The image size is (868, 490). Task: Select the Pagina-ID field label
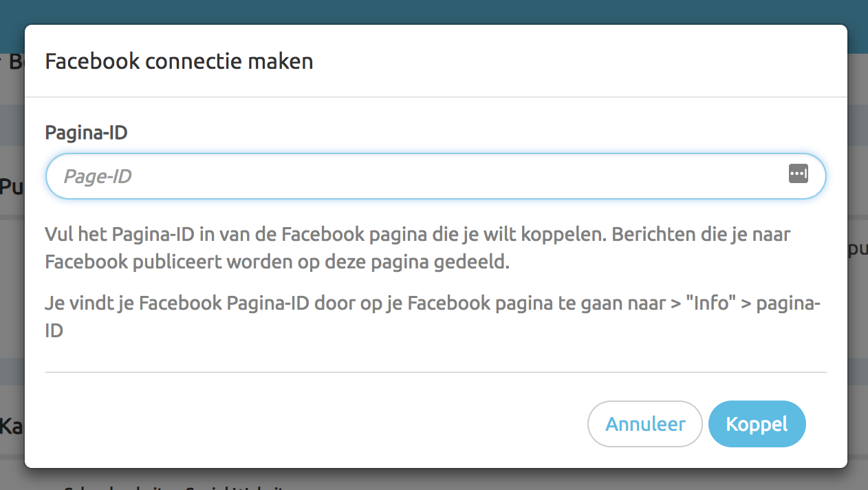(85, 132)
